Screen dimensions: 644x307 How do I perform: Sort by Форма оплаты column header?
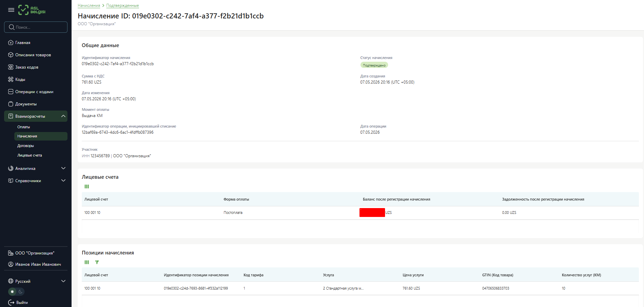236,199
